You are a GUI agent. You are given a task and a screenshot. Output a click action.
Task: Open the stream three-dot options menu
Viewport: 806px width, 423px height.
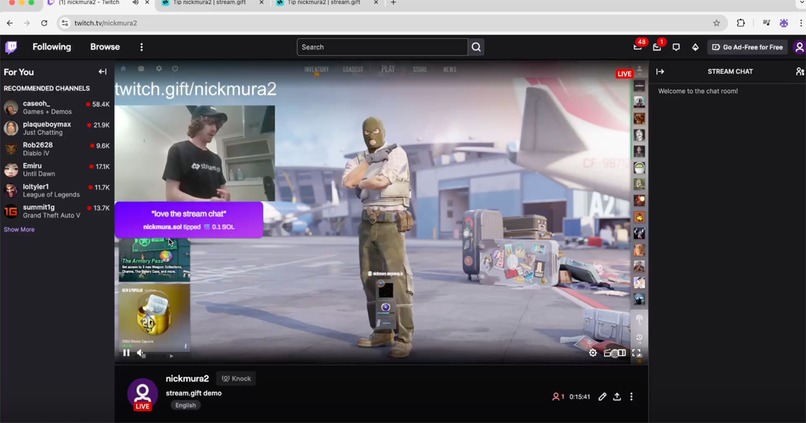(x=631, y=397)
